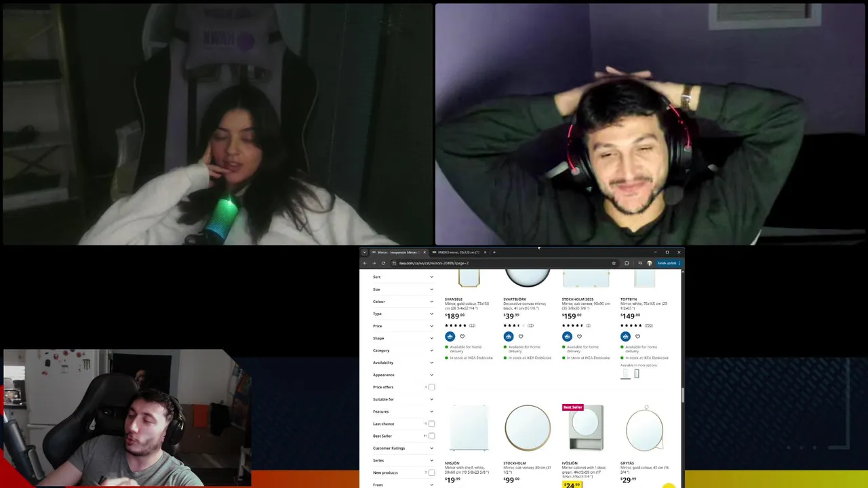Viewport: 868px width, 488px height.
Task: Open the round STOCKHOLM mirror image
Action: [x=527, y=428]
